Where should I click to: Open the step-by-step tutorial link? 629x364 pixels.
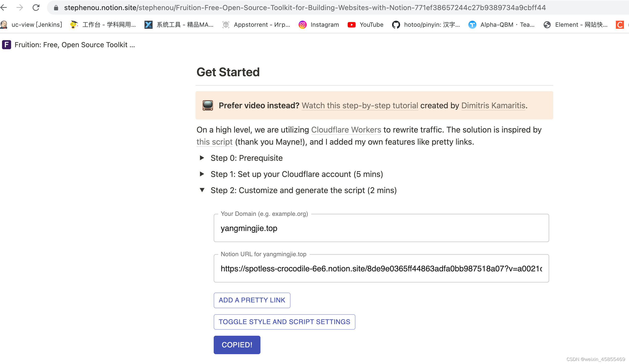360,106
